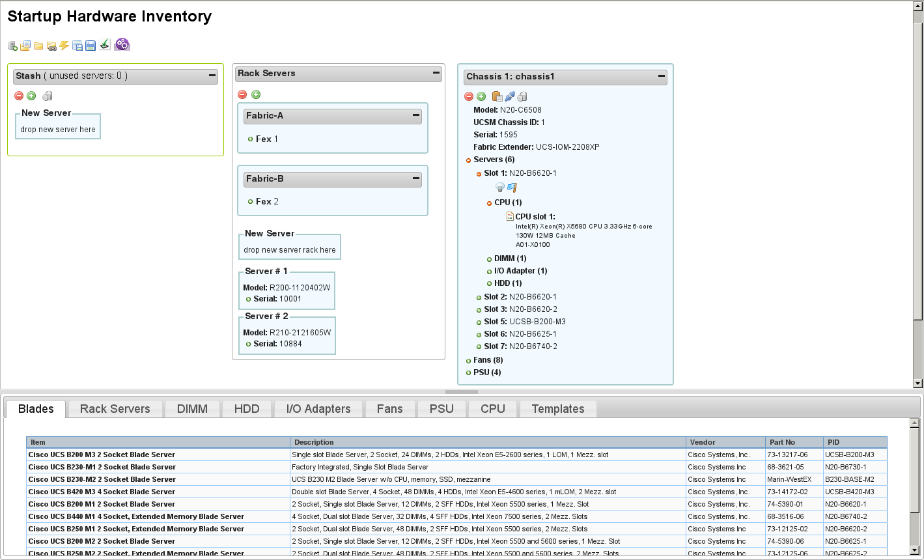This screenshot has width=924, height=560.
Task: Click part number 74-5390-01 cell
Action: pos(794,504)
